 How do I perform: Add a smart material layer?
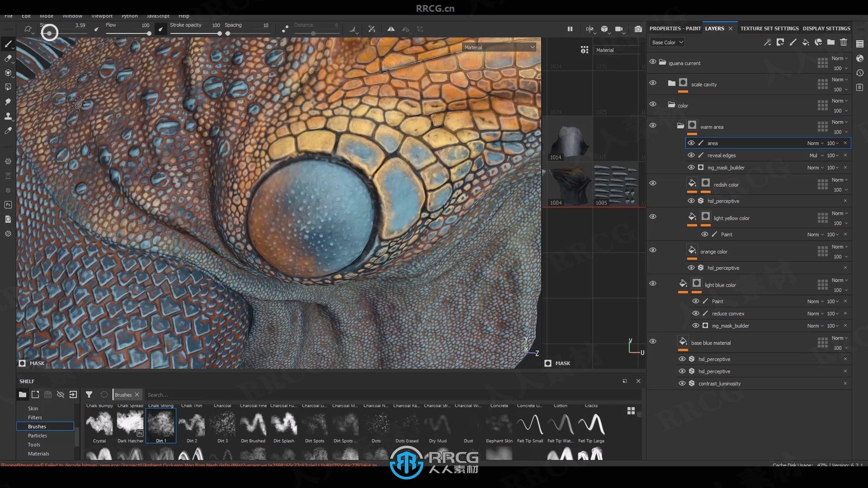click(x=818, y=42)
